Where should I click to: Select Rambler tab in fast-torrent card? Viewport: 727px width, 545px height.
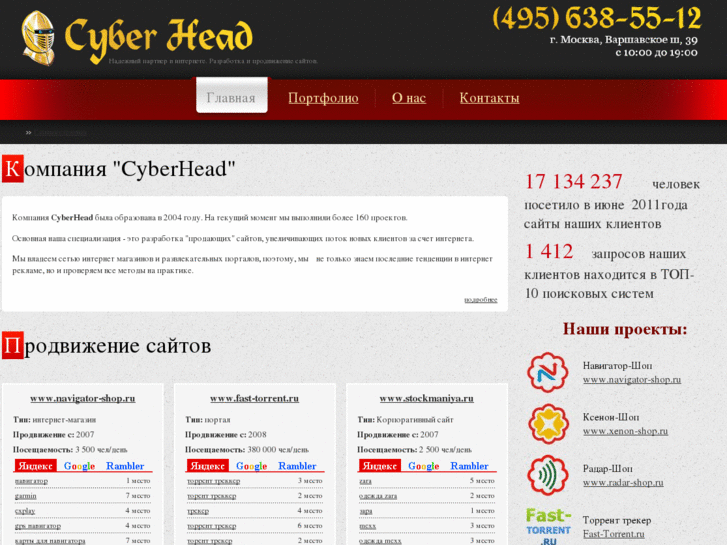pos(297,466)
